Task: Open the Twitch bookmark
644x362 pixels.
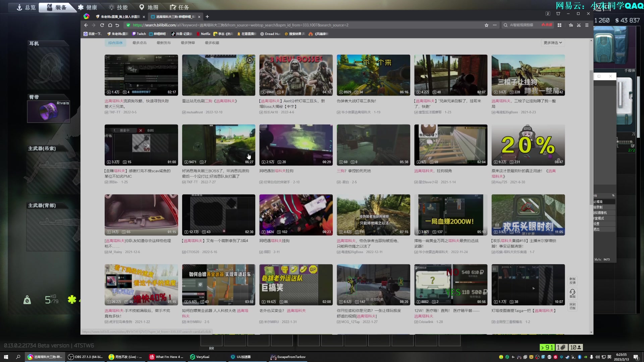Action: [x=139, y=34]
